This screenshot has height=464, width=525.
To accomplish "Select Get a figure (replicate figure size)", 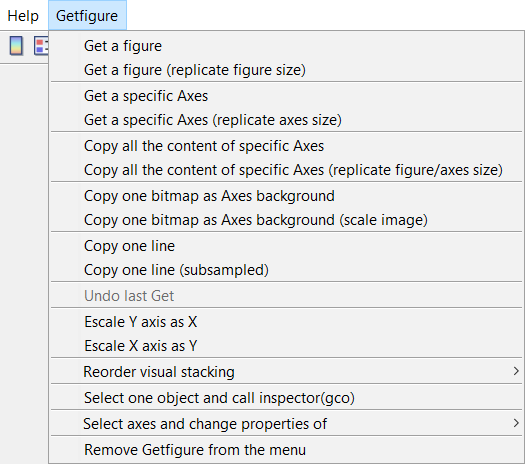I will tap(286, 70).
